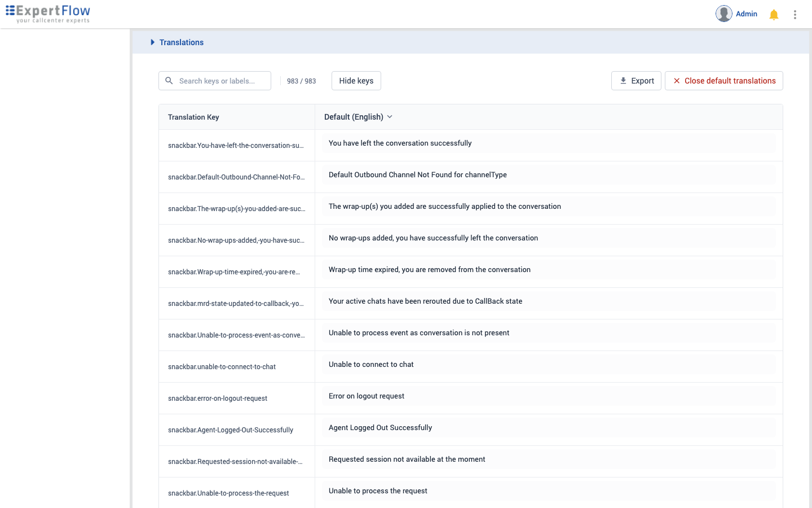
Task: Select key snackbar.Unable-to-process-event-as-conve…
Action: pos(236,335)
